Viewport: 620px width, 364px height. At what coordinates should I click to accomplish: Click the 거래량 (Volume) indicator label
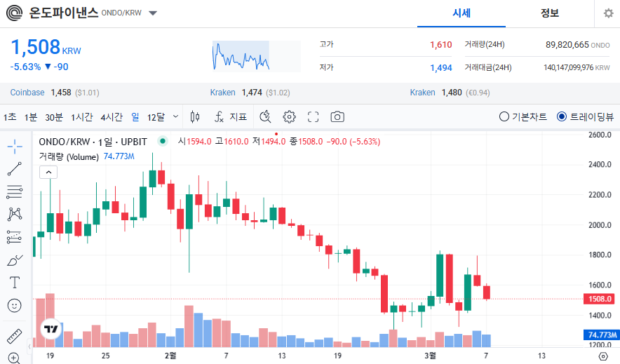click(x=69, y=156)
